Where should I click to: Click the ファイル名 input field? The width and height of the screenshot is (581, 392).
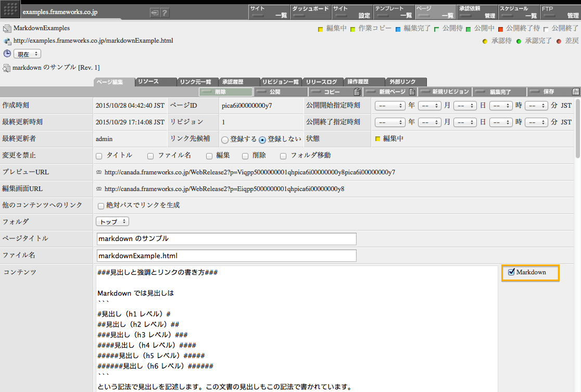[227, 256]
